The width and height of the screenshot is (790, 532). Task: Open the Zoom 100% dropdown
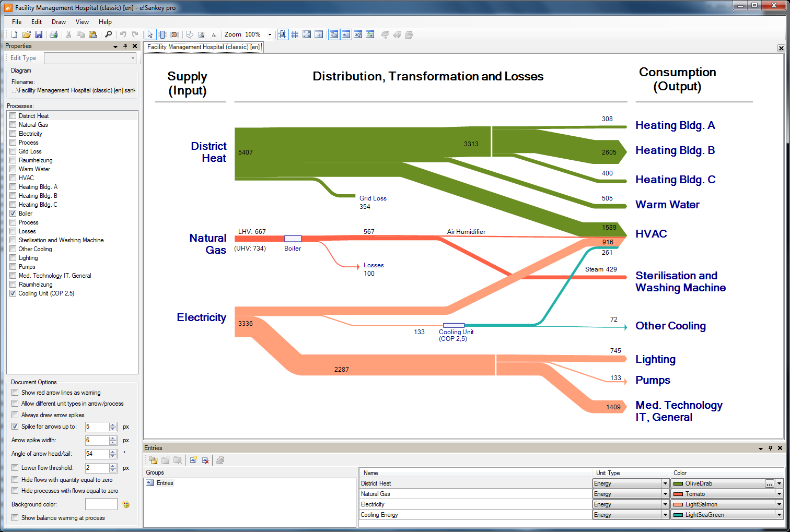click(x=270, y=35)
